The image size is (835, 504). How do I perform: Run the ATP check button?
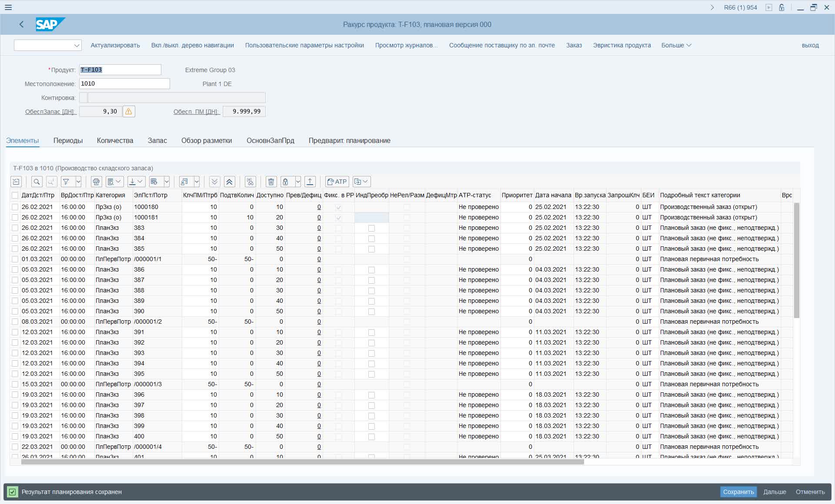point(337,182)
